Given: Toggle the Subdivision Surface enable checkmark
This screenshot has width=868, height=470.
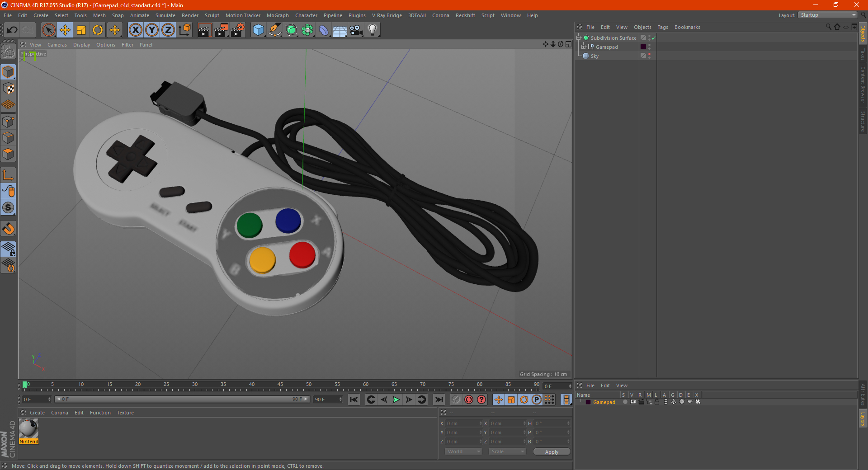Looking at the screenshot, I should point(654,38).
